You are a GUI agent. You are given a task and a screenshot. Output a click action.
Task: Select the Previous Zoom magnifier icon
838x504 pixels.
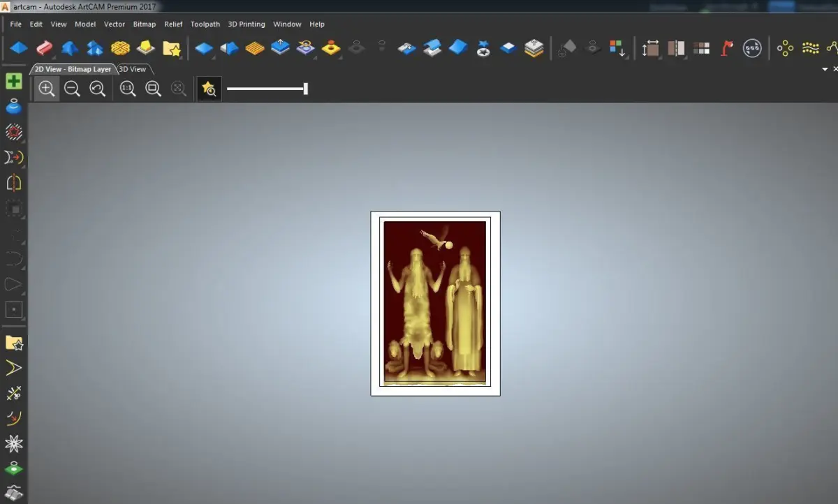click(x=98, y=89)
